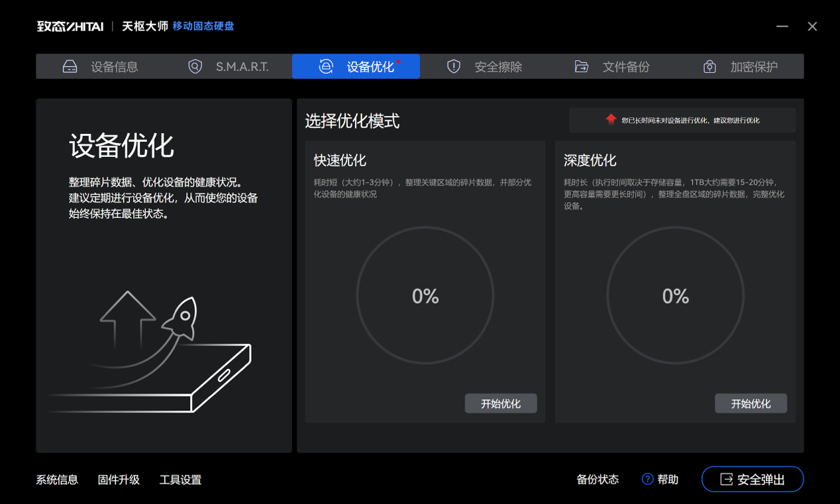Click the S.M.A.R.T. magnifier icon

[194, 66]
